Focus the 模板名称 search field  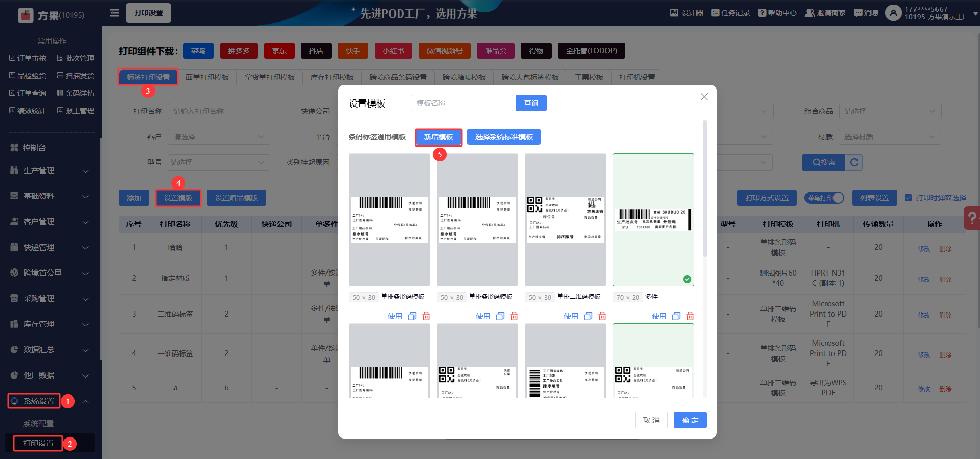[x=462, y=103]
